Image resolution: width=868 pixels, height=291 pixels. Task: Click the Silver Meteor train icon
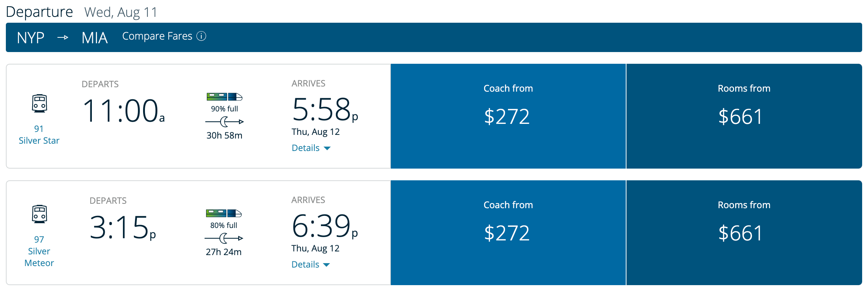(39, 214)
